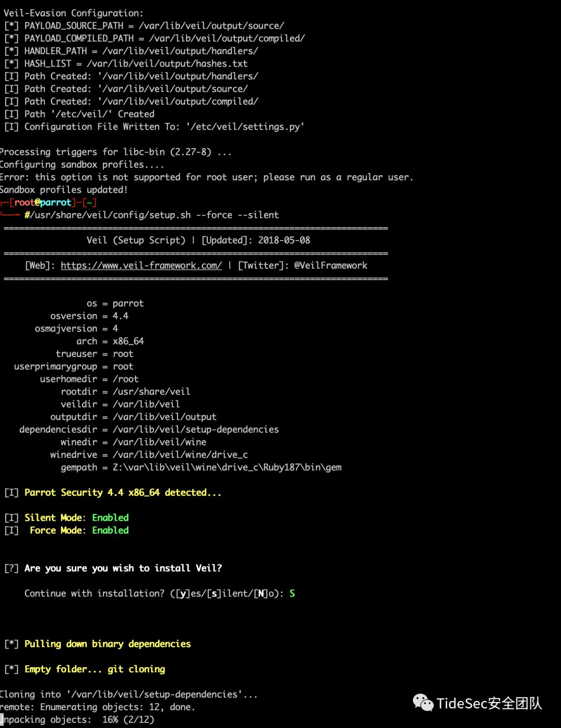Select the dependenciesdir setup-dependencies line
This screenshot has width=561, height=728.
point(149,430)
